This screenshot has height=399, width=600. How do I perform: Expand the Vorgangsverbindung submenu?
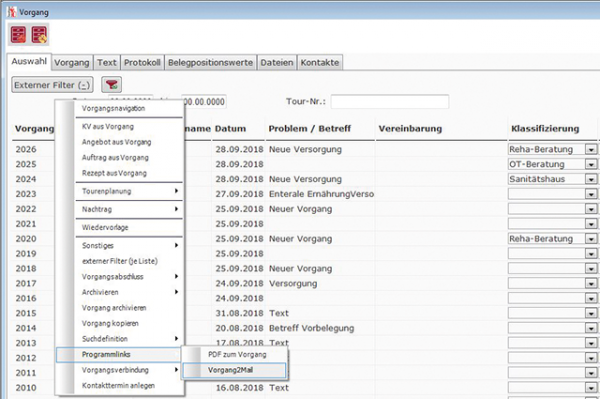coord(129,370)
